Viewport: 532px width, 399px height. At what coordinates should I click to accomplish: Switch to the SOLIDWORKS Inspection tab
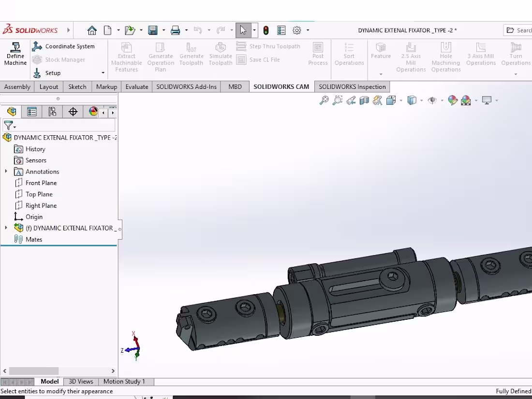(x=352, y=86)
